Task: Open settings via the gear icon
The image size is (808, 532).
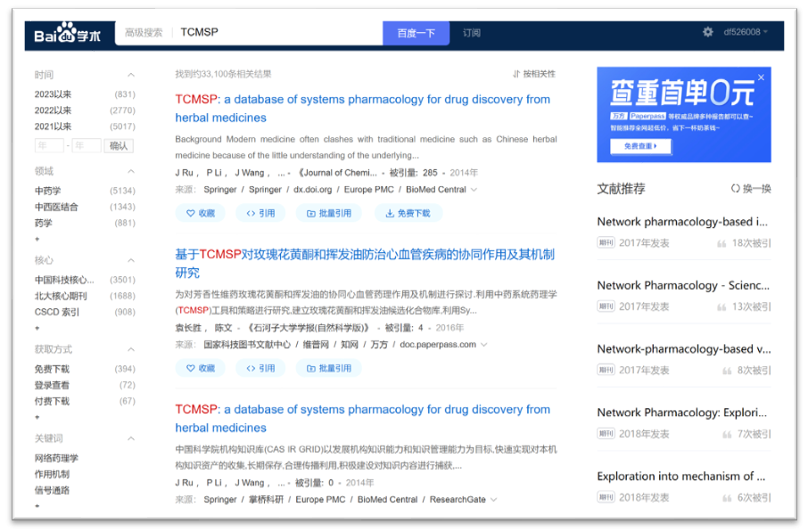Action: click(708, 32)
